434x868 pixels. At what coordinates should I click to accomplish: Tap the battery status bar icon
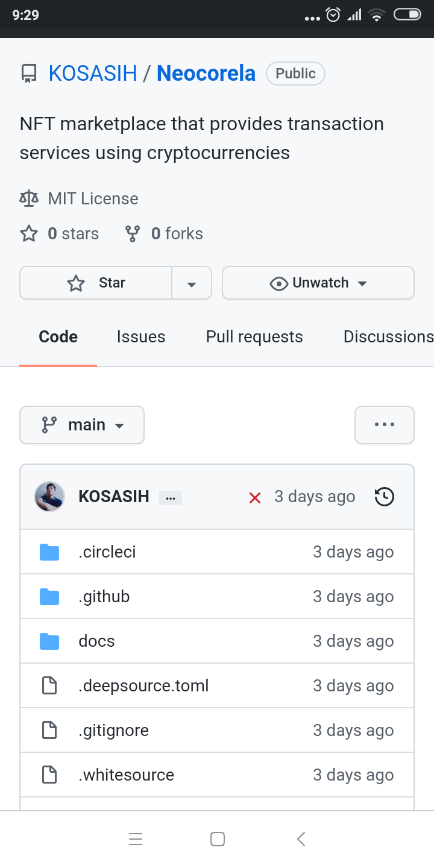407,14
